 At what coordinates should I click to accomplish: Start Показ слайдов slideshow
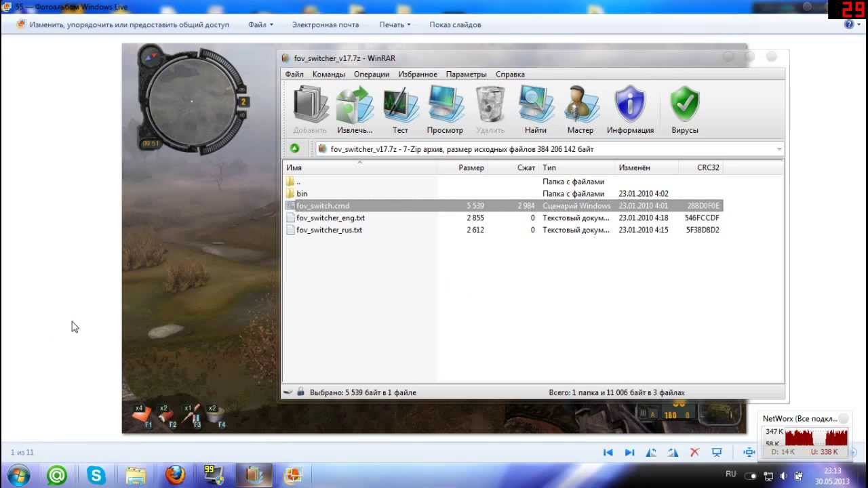point(455,24)
